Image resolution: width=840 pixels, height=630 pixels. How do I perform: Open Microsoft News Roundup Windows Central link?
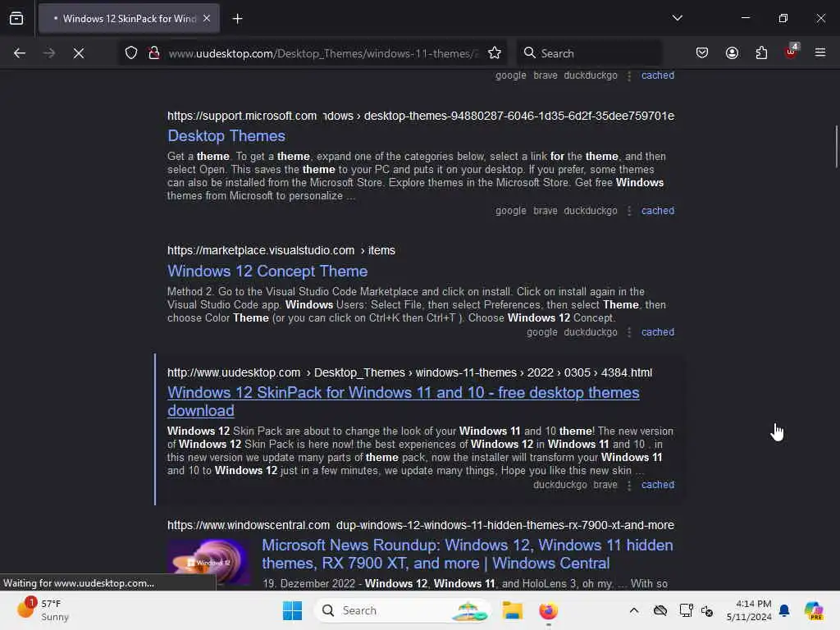click(467, 554)
